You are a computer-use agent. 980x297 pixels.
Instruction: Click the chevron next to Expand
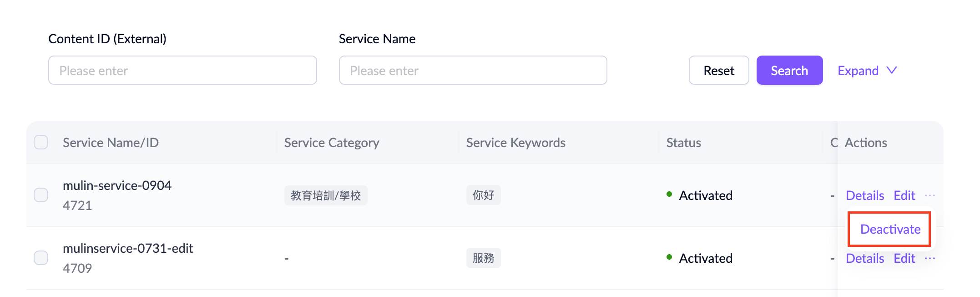pos(891,70)
